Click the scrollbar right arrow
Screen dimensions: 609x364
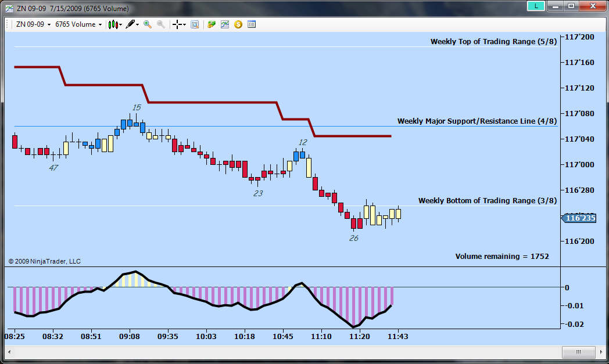(x=601, y=352)
